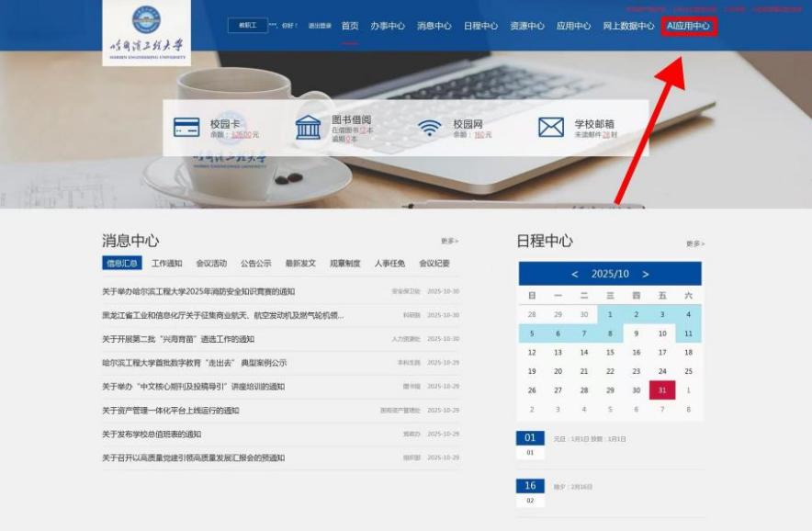The width and height of the screenshot is (812, 531).
Task: Click the 校园网 Wi-Fi icon
Action: pyautogui.click(x=430, y=128)
